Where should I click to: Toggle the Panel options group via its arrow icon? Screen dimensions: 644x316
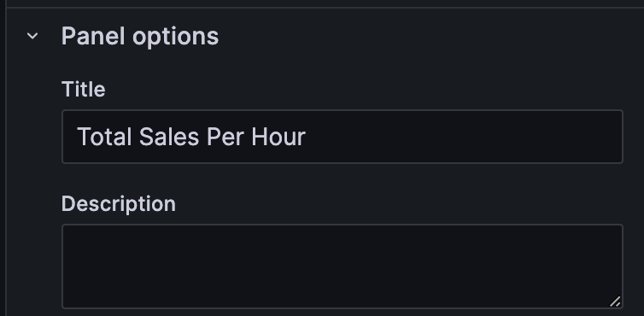(32, 36)
